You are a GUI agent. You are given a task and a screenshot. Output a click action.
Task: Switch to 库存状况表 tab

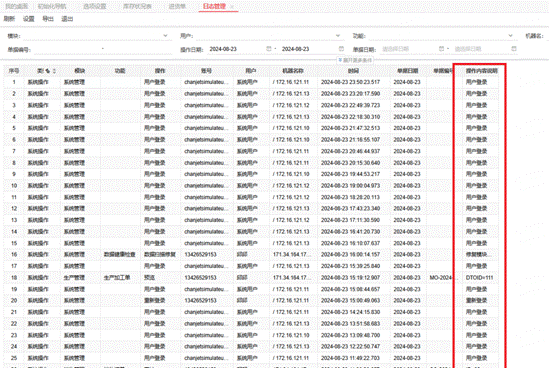[137, 6]
